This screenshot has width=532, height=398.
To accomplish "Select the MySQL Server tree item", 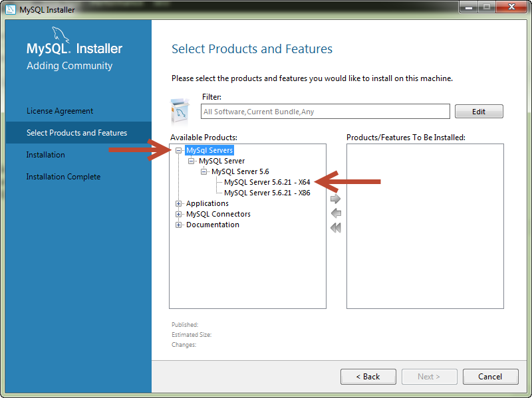I will point(221,161).
